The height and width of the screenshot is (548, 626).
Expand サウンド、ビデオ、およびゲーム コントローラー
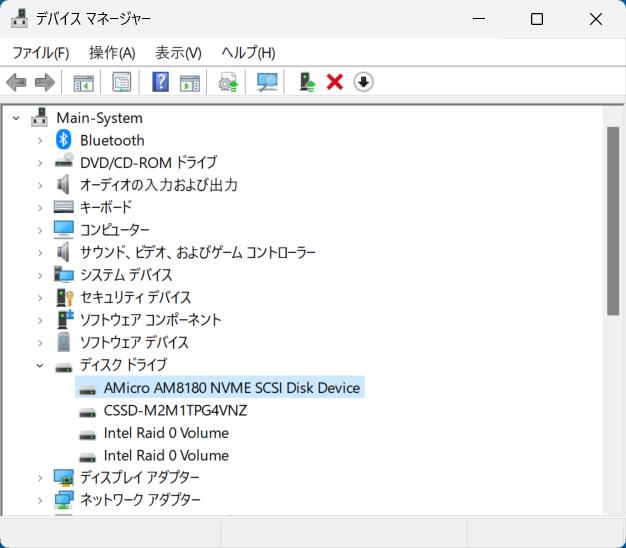pos(40,253)
